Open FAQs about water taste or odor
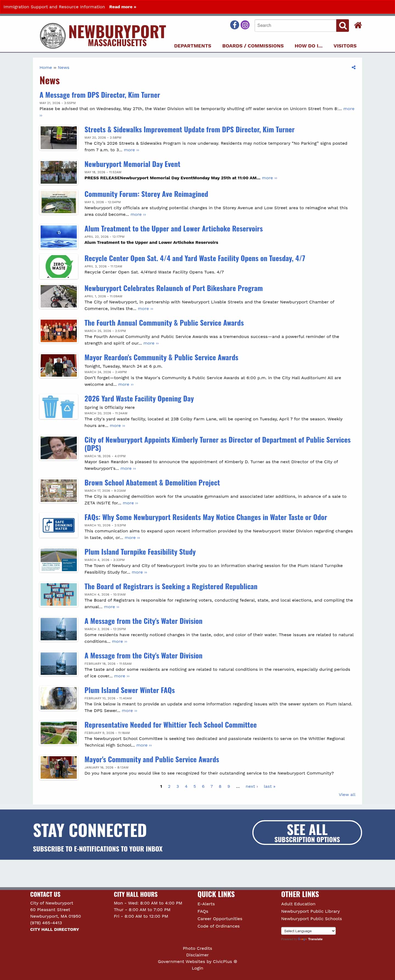This screenshot has width=395, height=980. (206, 517)
